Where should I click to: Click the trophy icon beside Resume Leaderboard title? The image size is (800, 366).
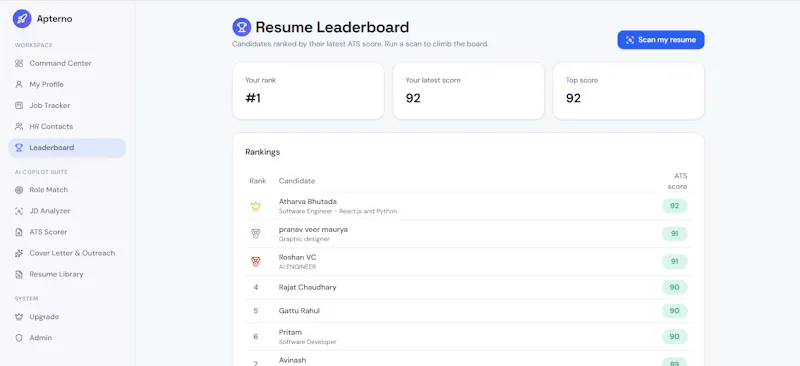(241, 27)
